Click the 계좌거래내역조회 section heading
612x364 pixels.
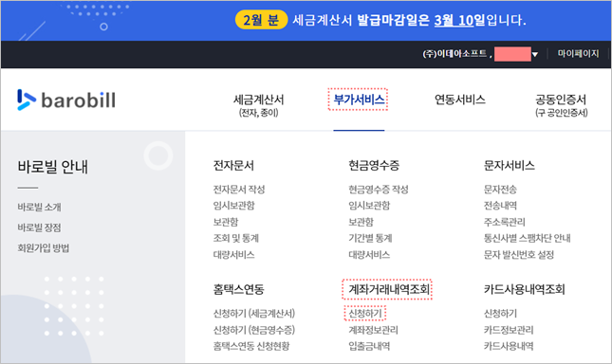tap(389, 289)
